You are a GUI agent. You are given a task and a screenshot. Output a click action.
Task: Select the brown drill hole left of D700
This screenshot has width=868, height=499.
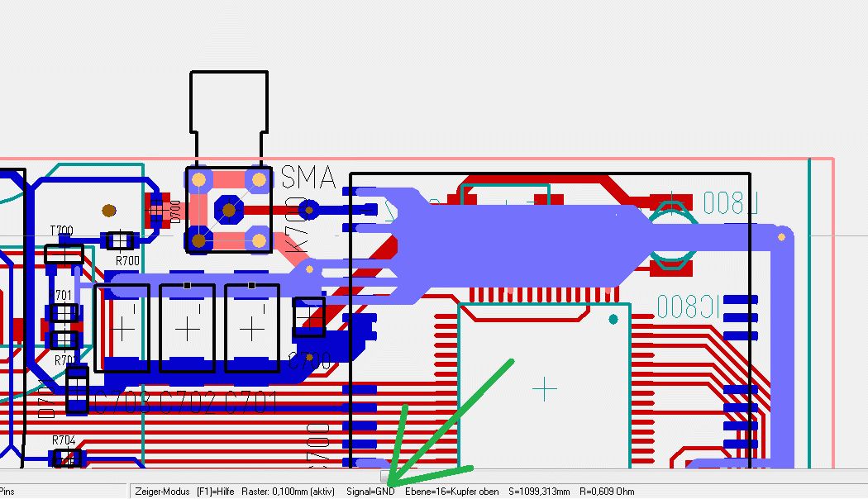109,210
